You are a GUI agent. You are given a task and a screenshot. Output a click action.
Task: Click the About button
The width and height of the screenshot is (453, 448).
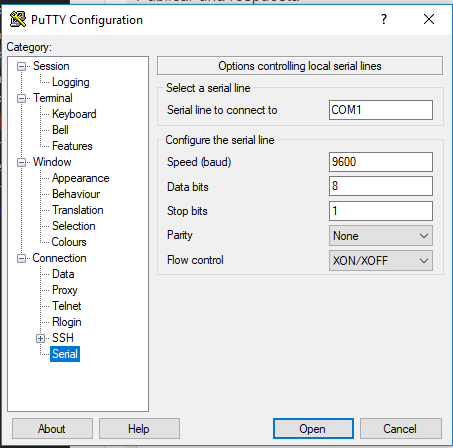click(x=52, y=429)
